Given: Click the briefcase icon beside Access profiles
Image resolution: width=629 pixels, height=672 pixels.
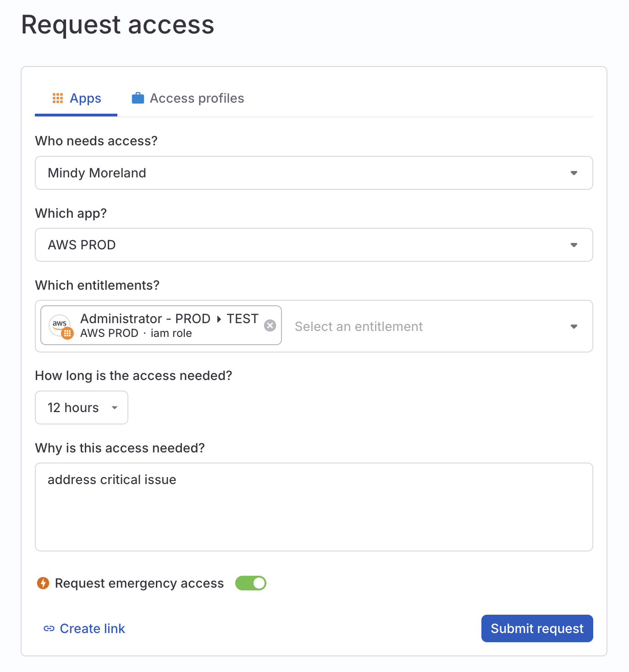Looking at the screenshot, I should tap(138, 97).
